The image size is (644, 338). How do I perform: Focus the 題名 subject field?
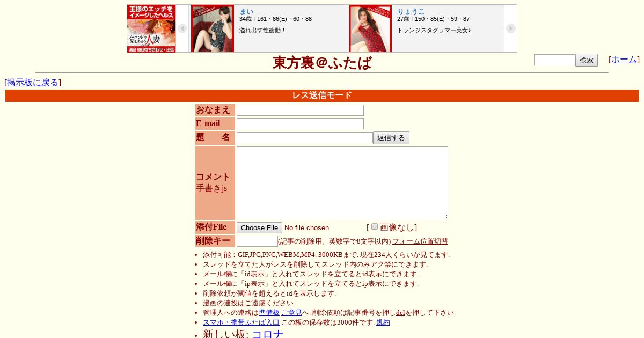(x=305, y=138)
